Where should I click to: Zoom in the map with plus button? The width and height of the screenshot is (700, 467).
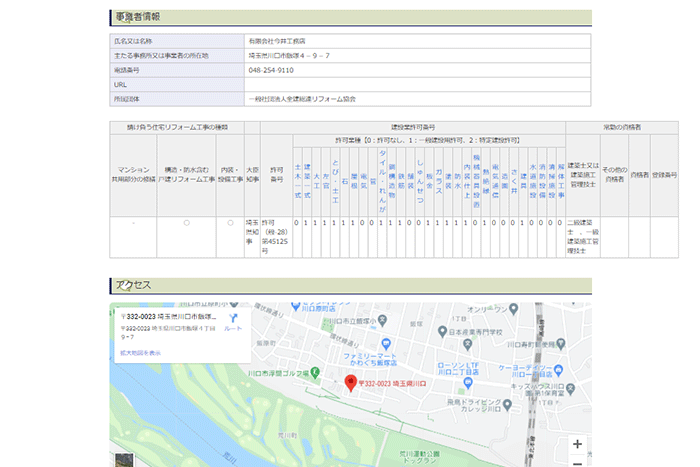(x=577, y=443)
